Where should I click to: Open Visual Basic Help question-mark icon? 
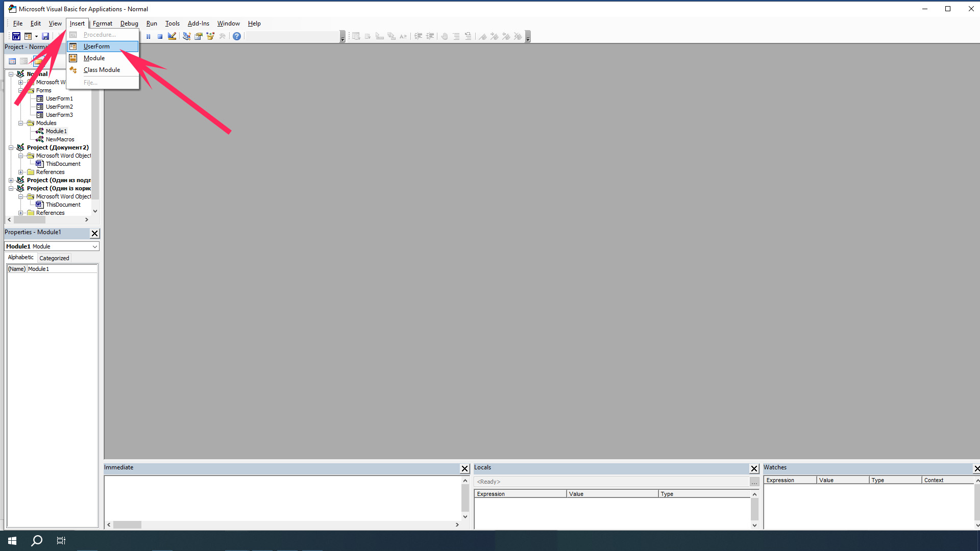click(x=237, y=36)
